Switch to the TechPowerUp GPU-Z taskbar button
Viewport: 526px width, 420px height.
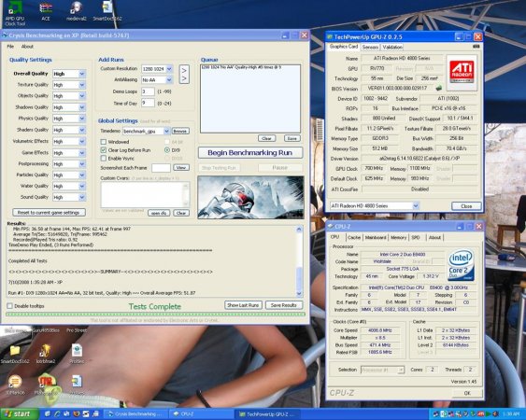tap(267, 414)
